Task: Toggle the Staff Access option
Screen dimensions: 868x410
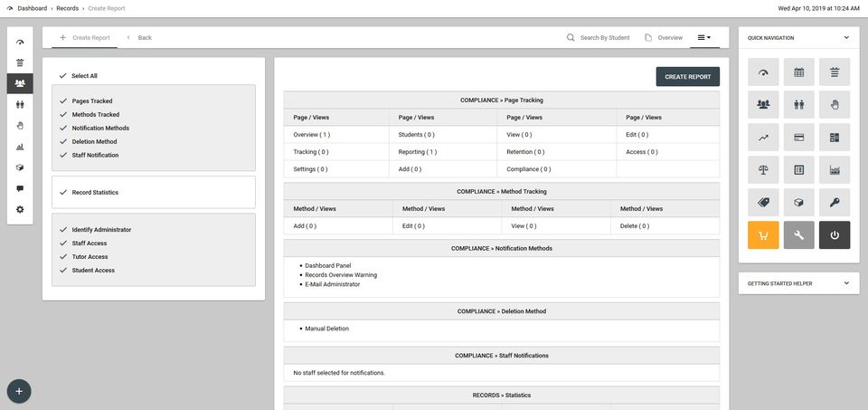Action: (83, 243)
